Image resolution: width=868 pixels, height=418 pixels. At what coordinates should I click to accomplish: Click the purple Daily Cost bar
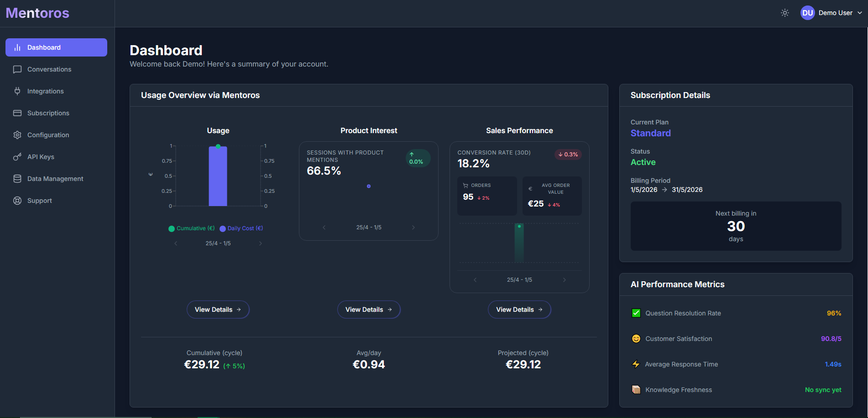218,176
